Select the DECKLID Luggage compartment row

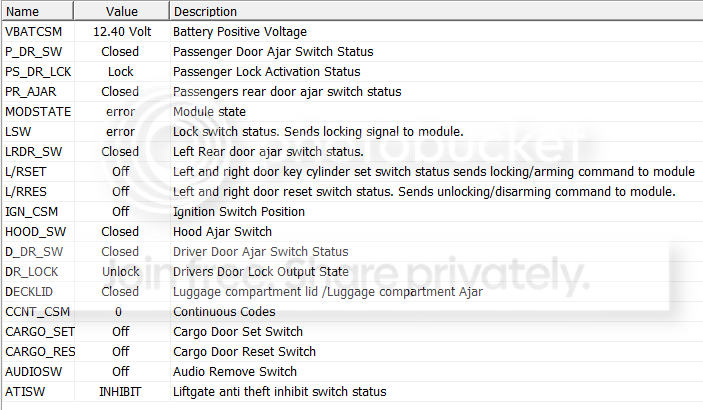point(352,292)
